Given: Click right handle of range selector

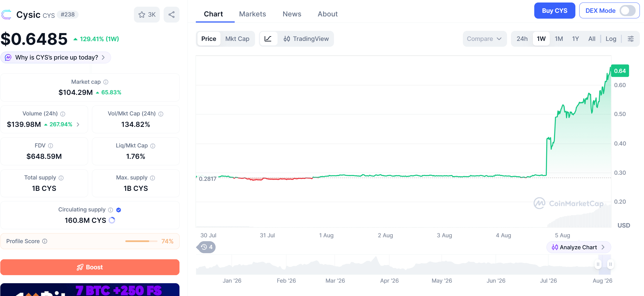Looking at the screenshot, I should 610,264.
